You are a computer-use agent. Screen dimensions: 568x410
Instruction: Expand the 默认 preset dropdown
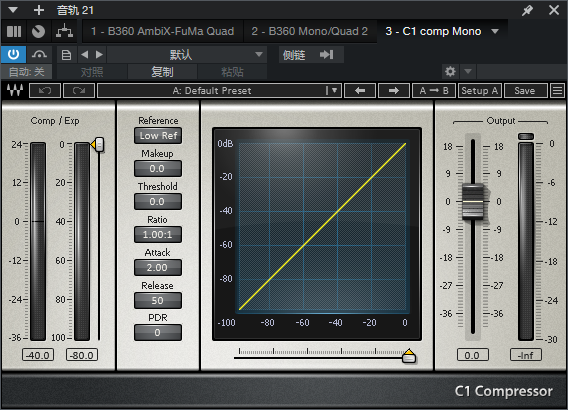[x=187, y=55]
